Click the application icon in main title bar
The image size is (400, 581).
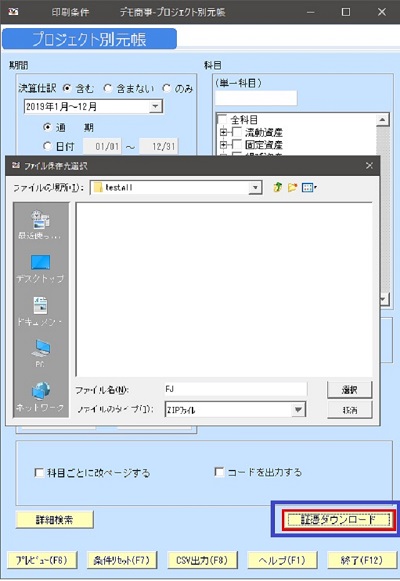point(13,12)
